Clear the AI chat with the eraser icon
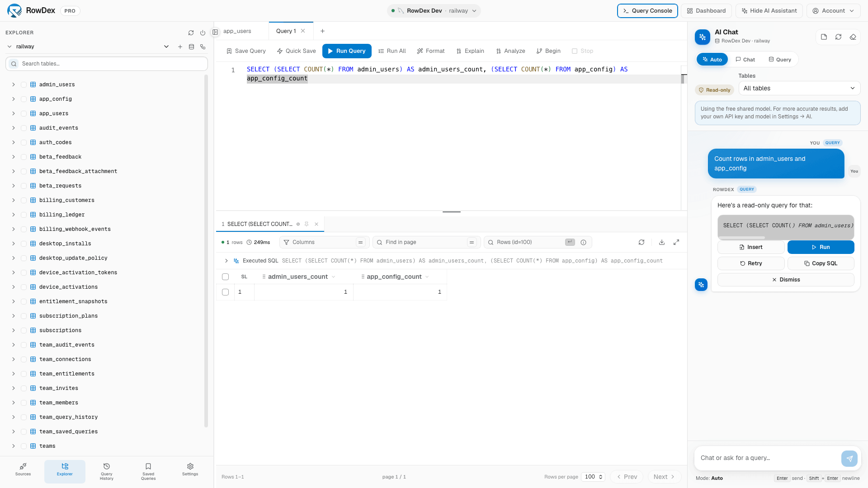Screen dimensions: 868x488 853,37
